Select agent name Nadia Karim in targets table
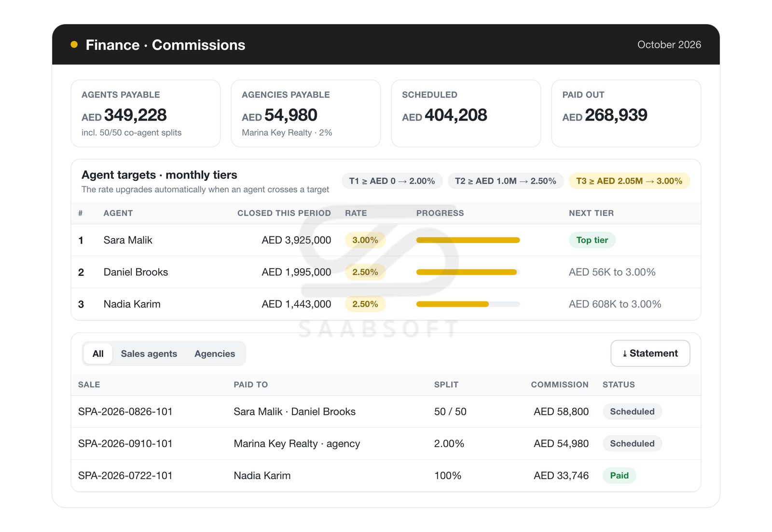This screenshot has height=532, width=772. point(132,304)
